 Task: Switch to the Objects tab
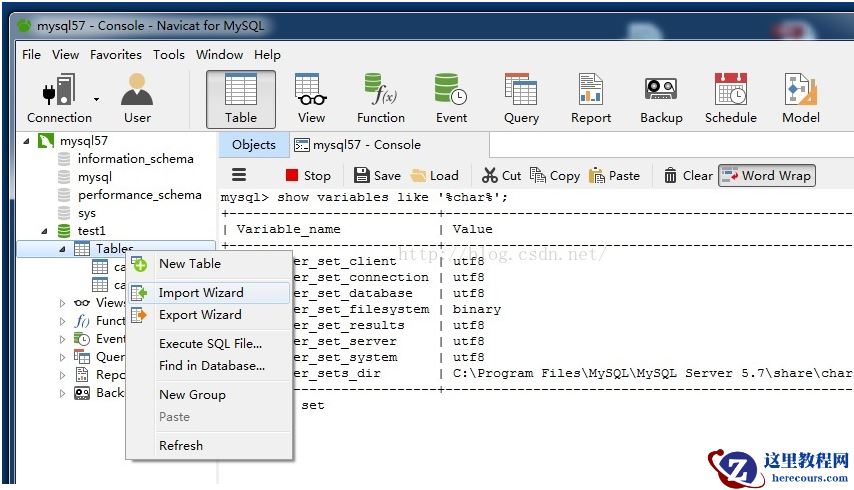click(254, 145)
